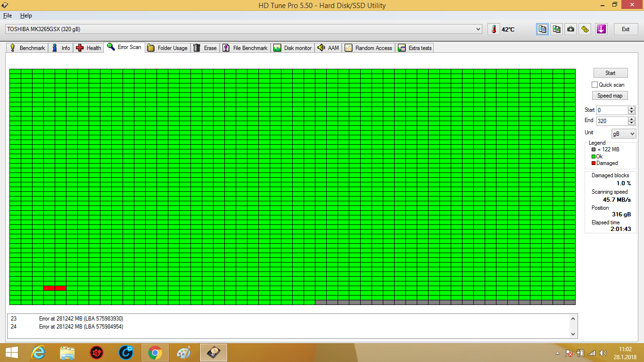Click the grey 122 MB legend swatch
Image resolution: width=644 pixels, height=362 pixels.
pos(593,149)
